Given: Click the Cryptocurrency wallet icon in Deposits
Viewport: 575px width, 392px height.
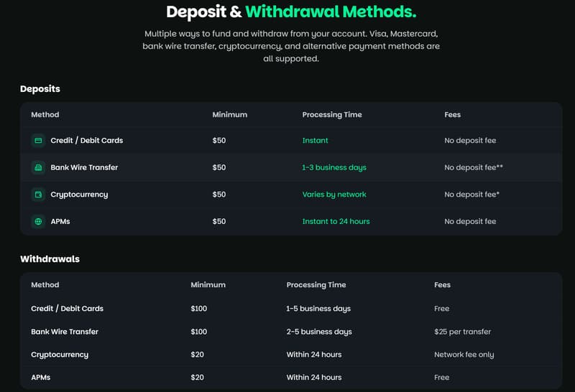Looking at the screenshot, I should 38,195.
